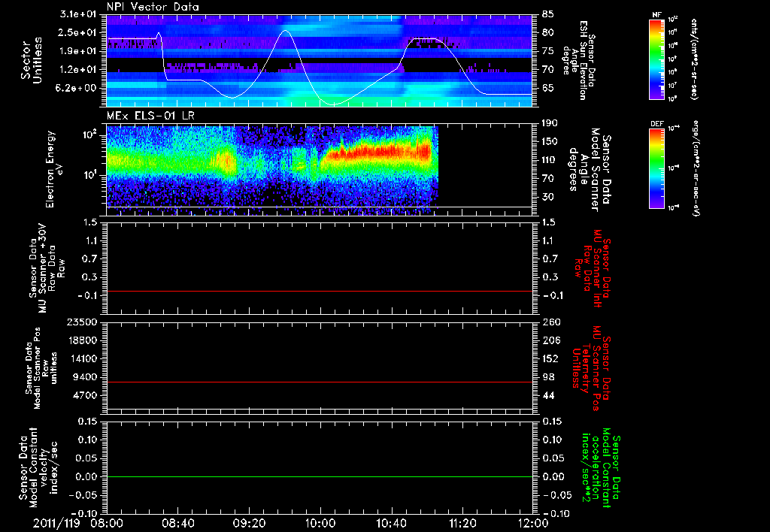The image size is (770, 532).
Task: Click the "NPI Vector Data" panel title
Action: [153, 7]
